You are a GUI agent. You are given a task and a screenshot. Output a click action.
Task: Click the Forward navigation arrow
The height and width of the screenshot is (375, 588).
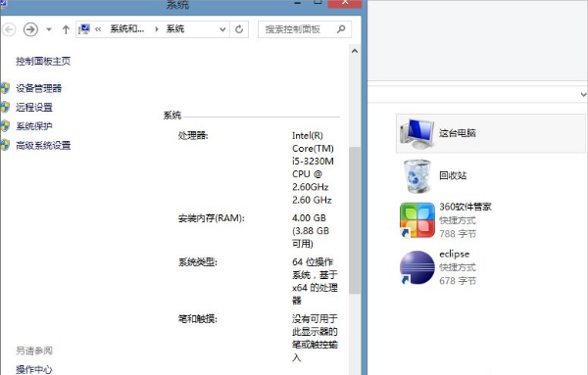(x=30, y=29)
